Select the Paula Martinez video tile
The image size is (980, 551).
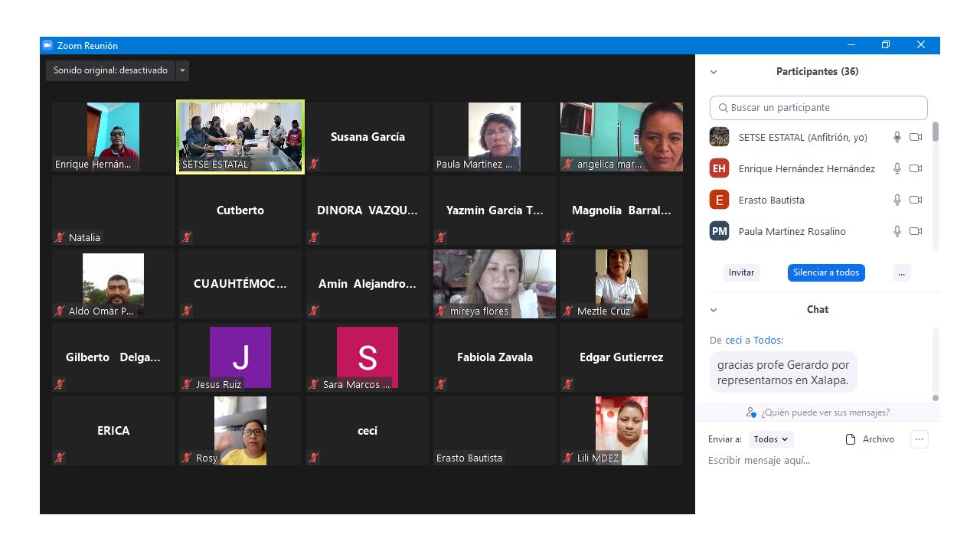point(495,137)
